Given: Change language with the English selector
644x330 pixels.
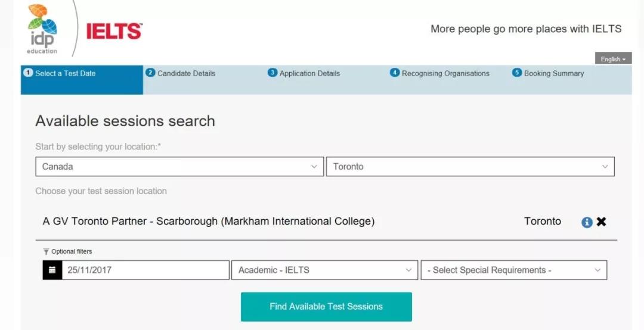Looking at the screenshot, I should (x=613, y=59).
